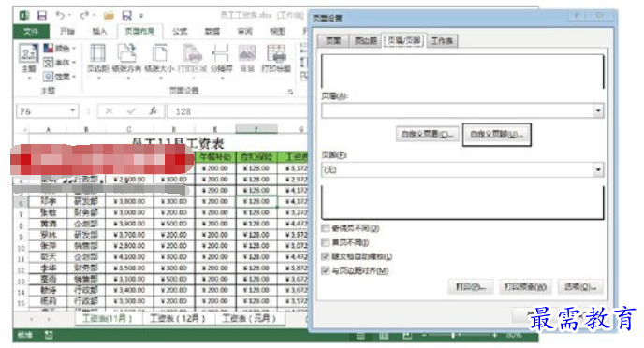Screen dimensions: 644x348
Task: Click the 打印(P) button in dialog
Action: [471, 286]
